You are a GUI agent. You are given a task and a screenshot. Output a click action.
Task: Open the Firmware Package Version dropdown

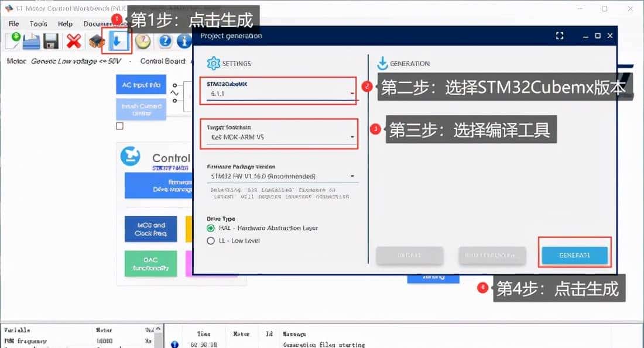(x=352, y=175)
